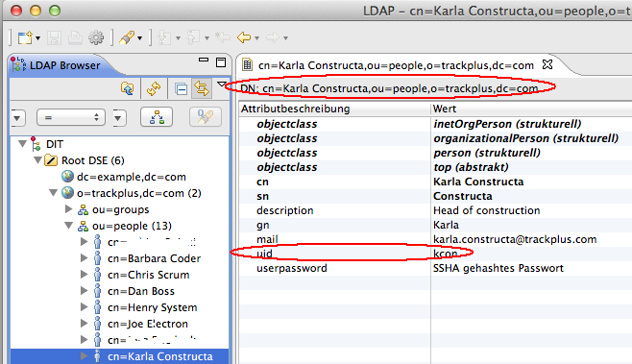Image resolution: width=632 pixels, height=364 pixels.
Task: Collapse the Root DSE node
Action: pyautogui.click(x=37, y=160)
